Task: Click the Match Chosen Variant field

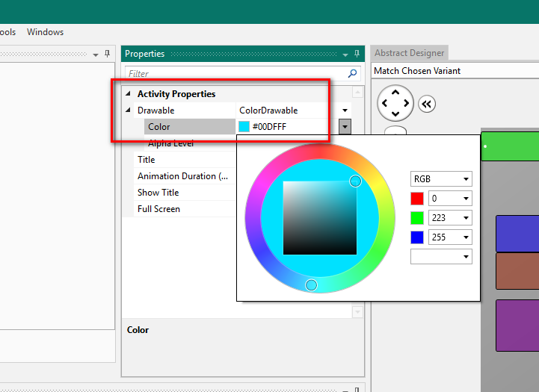Action: 455,71
